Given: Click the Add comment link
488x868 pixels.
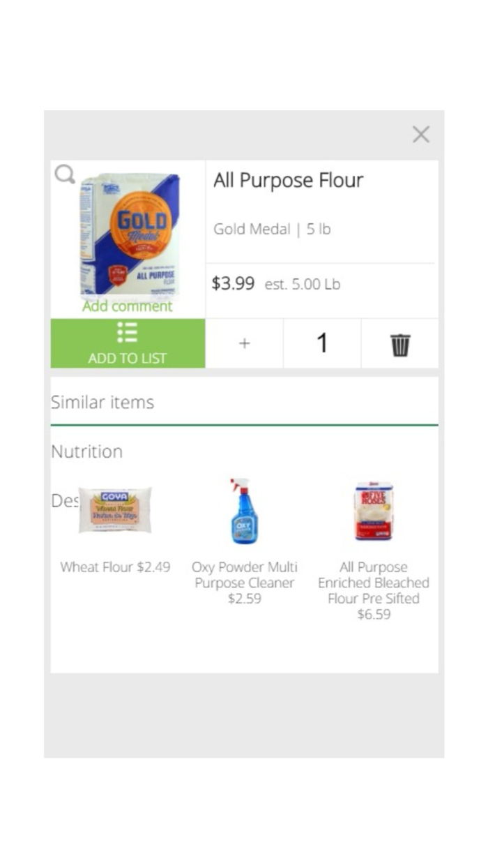Looking at the screenshot, I should [x=128, y=306].
